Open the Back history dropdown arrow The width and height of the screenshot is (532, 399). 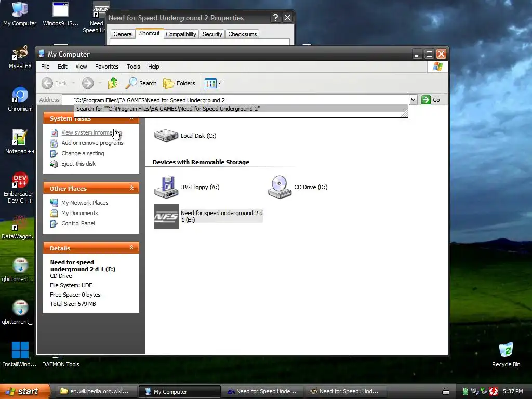point(73,83)
